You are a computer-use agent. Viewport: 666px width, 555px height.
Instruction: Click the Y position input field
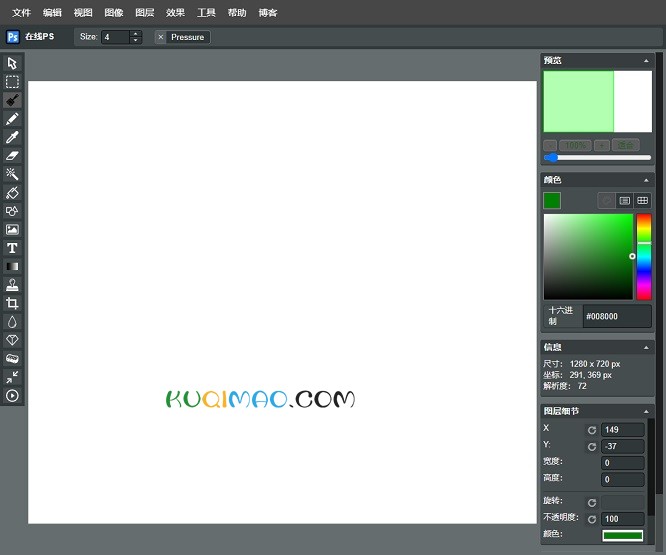click(623, 446)
